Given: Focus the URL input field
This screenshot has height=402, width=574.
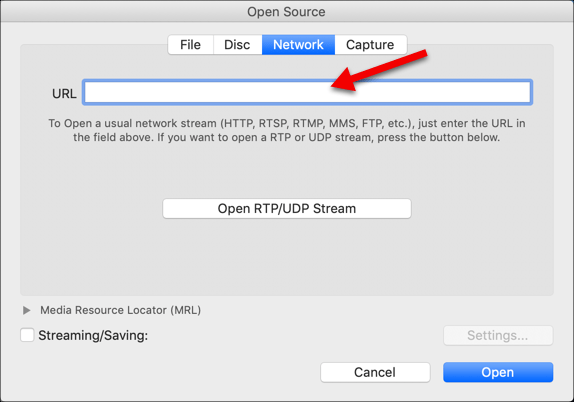Looking at the screenshot, I should pos(308,92).
